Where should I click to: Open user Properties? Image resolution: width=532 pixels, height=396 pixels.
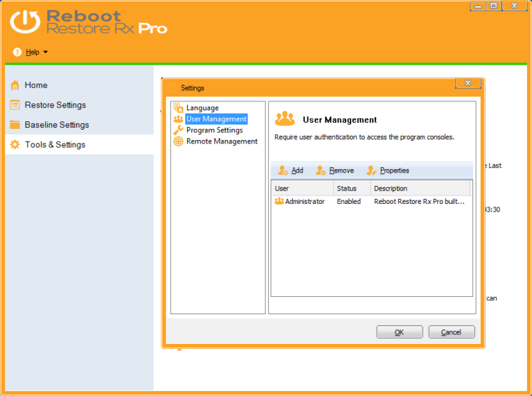coord(388,170)
